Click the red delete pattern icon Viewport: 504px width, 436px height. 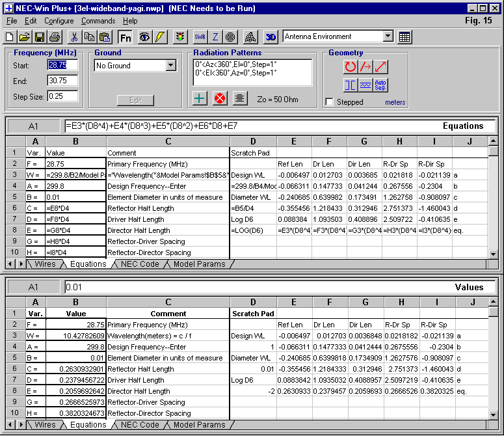click(220, 98)
